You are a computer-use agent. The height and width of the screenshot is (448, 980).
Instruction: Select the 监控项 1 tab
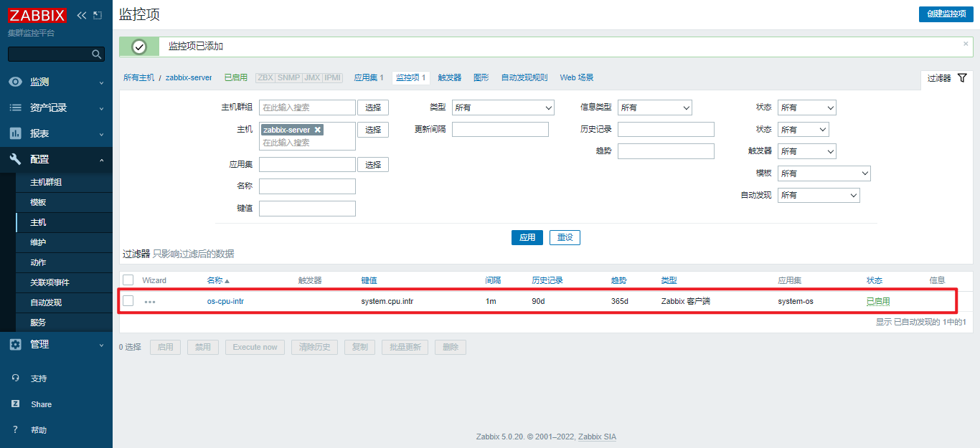(411, 77)
